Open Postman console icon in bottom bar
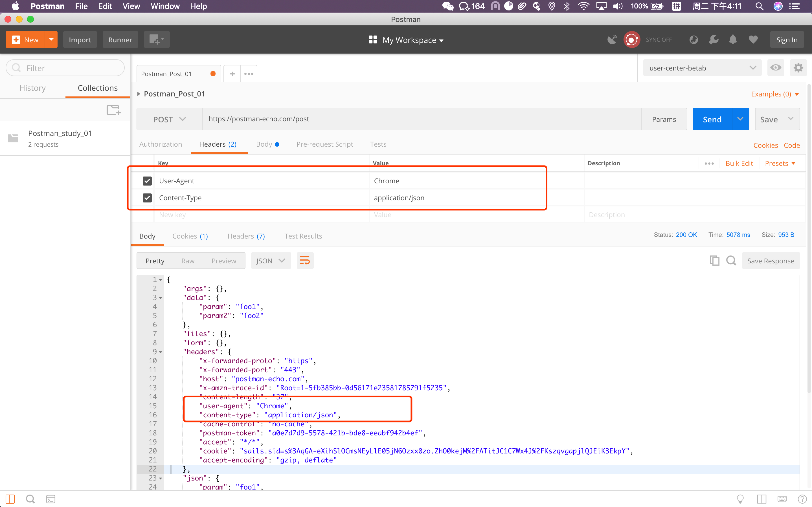The height and width of the screenshot is (507, 812). pos(51,499)
